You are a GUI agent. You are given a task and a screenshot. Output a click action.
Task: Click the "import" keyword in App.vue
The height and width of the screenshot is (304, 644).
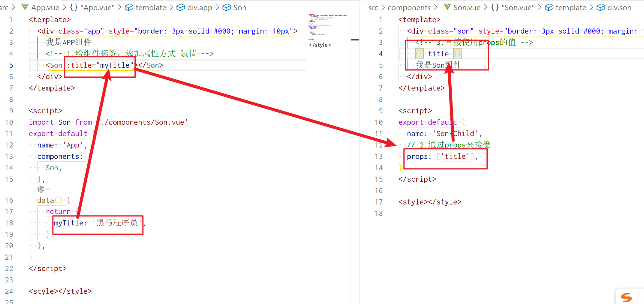[41, 122]
